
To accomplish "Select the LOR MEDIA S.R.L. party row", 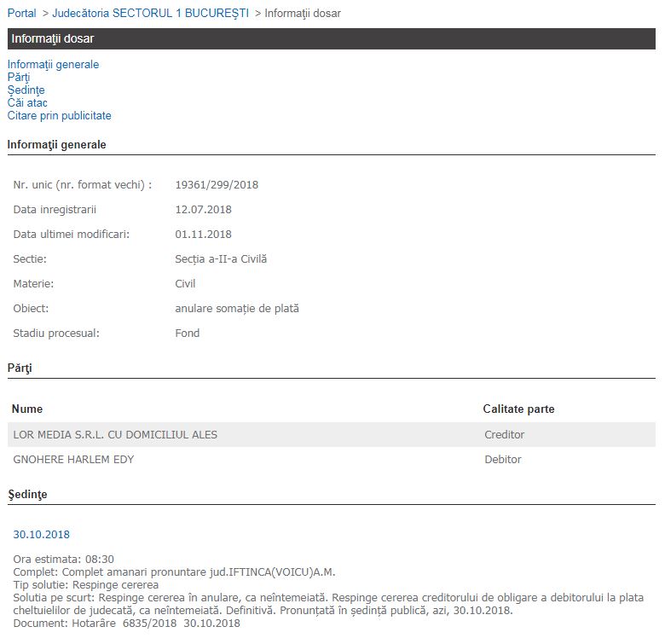I will [x=115, y=435].
